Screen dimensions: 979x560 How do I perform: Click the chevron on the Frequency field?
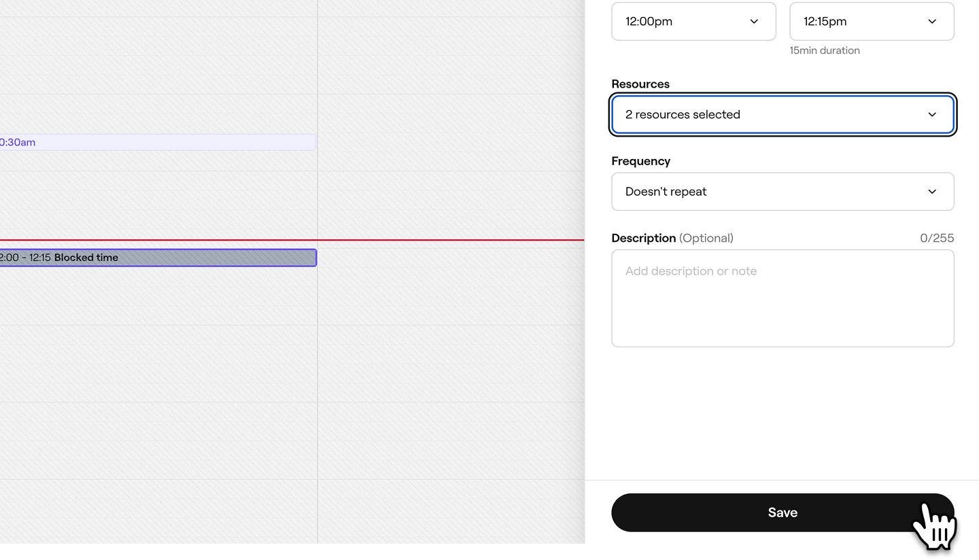pos(931,191)
